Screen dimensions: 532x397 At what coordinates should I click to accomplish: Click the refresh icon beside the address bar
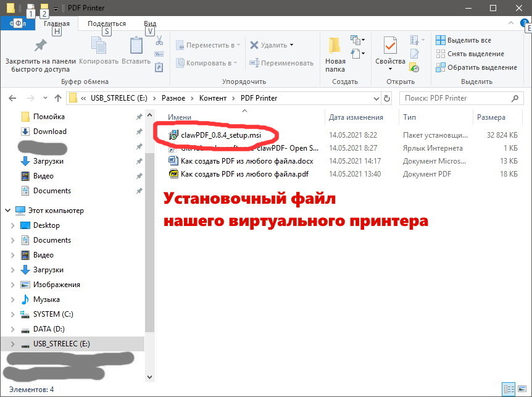(387, 98)
